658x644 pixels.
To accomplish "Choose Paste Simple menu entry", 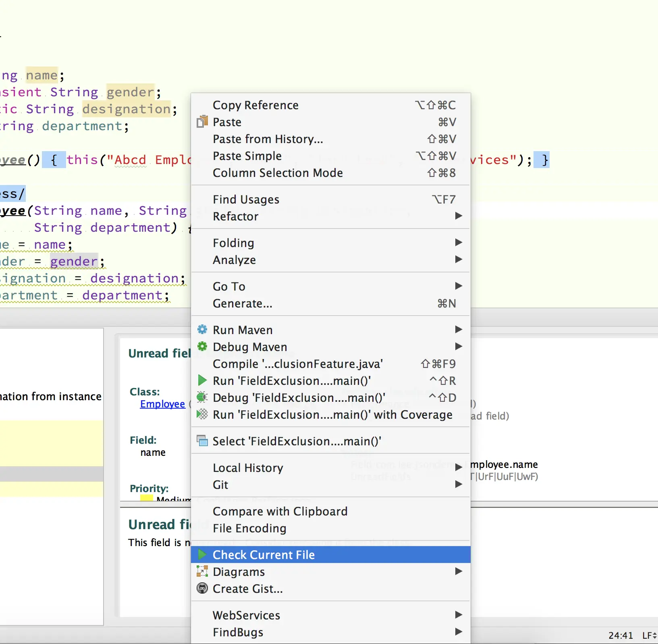I will (330, 156).
